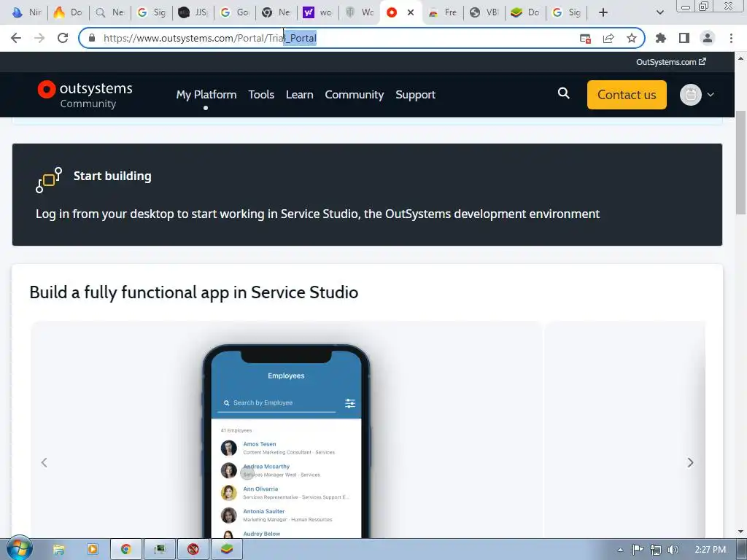The image size is (747, 560).
Task: Open the Tools menu
Action: click(x=261, y=95)
